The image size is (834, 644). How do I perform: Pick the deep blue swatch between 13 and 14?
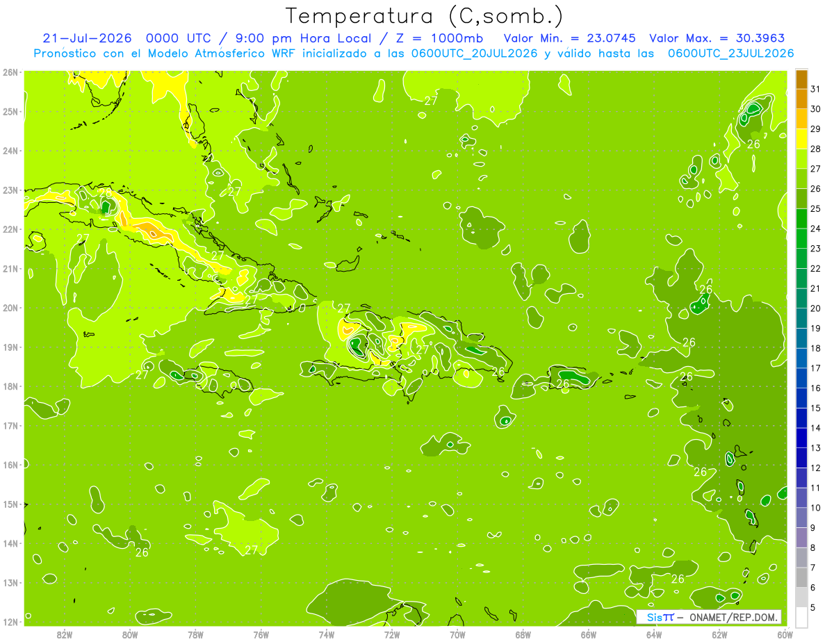[x=801, y=438]
